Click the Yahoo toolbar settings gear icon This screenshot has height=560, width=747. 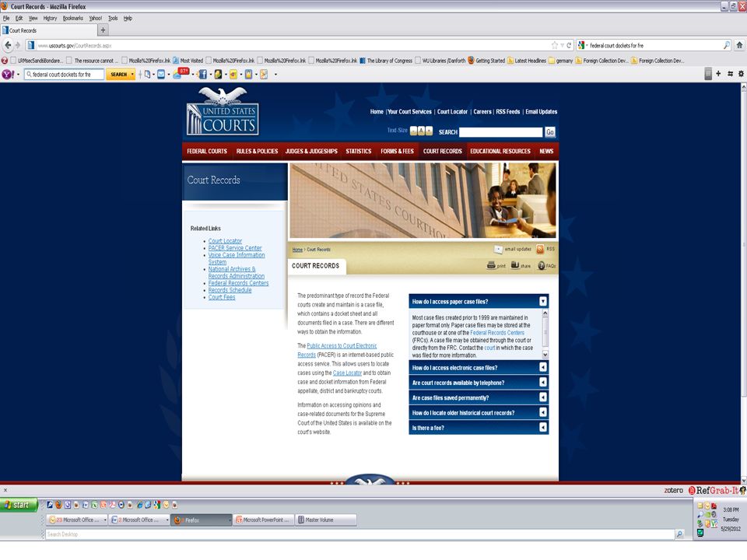click(x=741, y=74)
